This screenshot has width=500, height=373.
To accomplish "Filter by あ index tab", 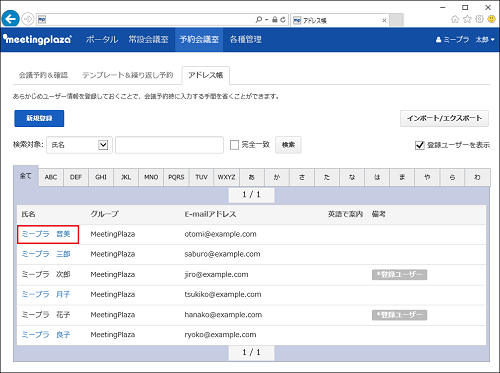I will (x=252, y=177).
